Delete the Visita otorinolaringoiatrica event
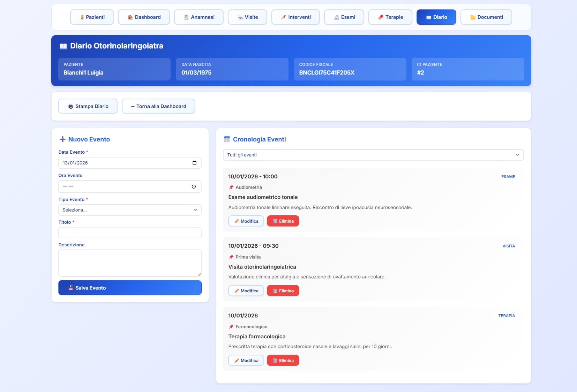The height and width of the screenshot is (392, 577). coord(283,291)
